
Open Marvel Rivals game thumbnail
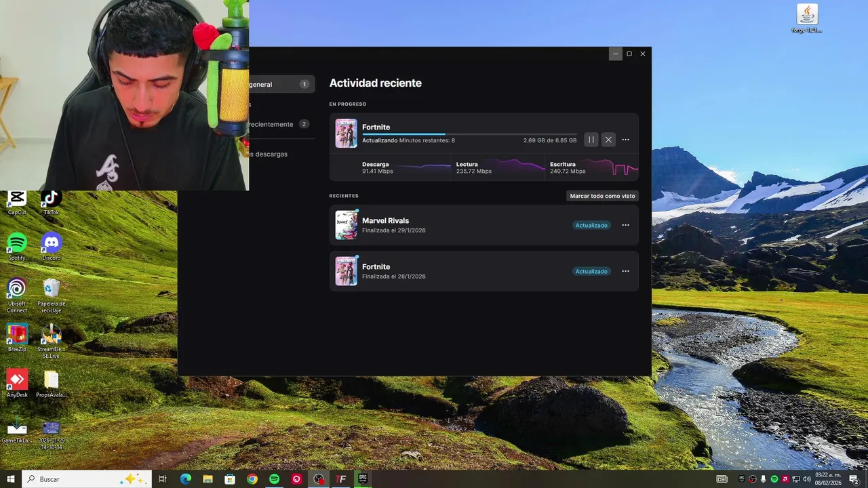(346, 225)
